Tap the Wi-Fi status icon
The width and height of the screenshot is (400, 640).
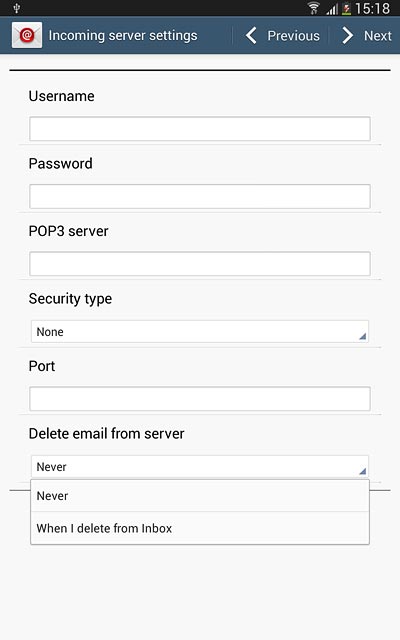coord(314,8)
